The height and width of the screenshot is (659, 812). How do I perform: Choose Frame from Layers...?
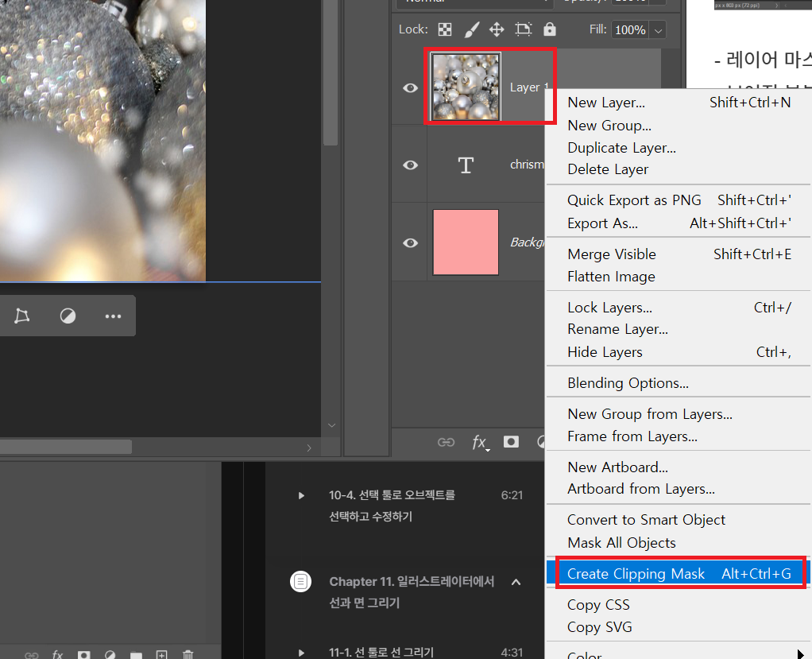[x=679, y=436]
